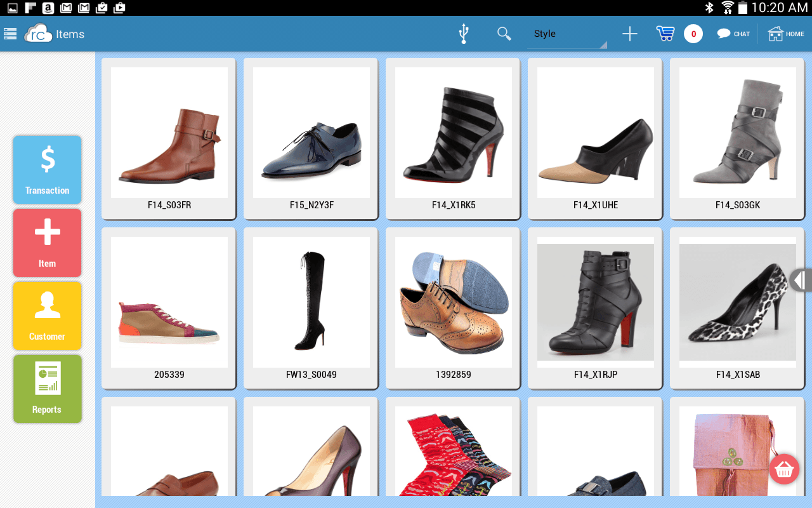The width and height of the screenshot is (812, 508).
Task: Go to Home screen
Action: point(786,34)
